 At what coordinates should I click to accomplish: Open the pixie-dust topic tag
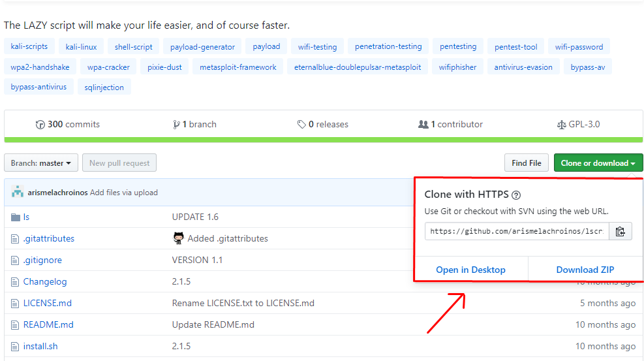[164, 67]
